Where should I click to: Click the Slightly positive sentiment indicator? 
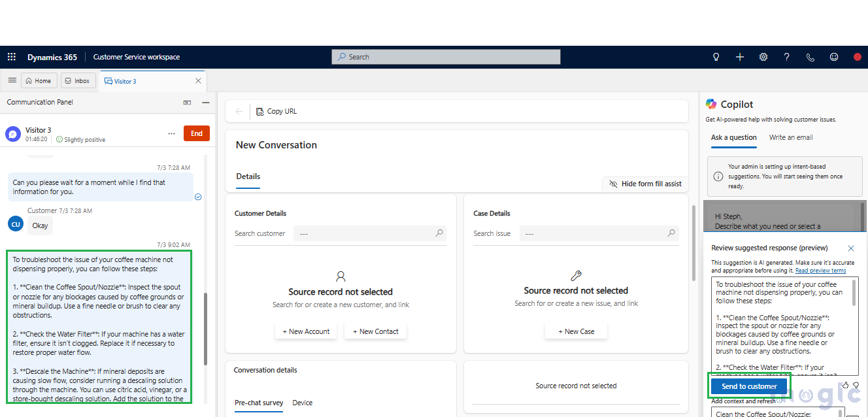pyautogui.click(x=80, y=140)
